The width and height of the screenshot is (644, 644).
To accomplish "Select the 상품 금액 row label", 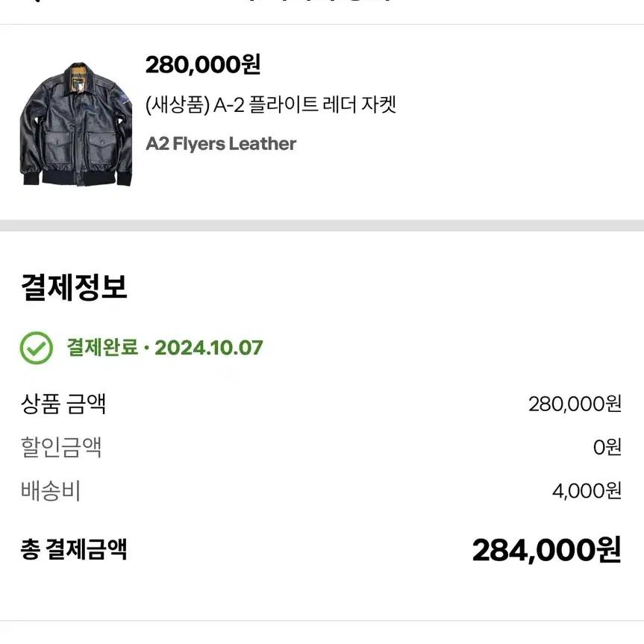I will pyautogui.click(x=63, y=404).
